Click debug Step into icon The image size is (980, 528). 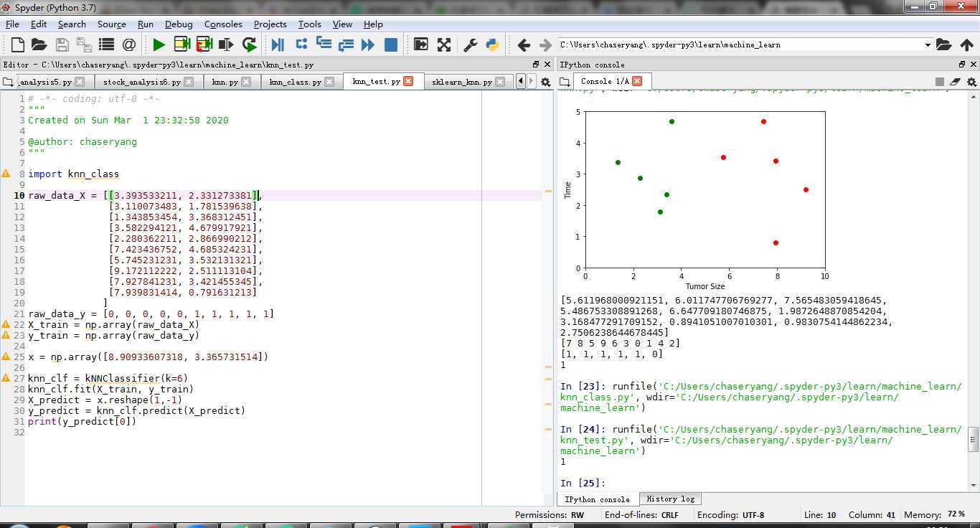[324, 44]
